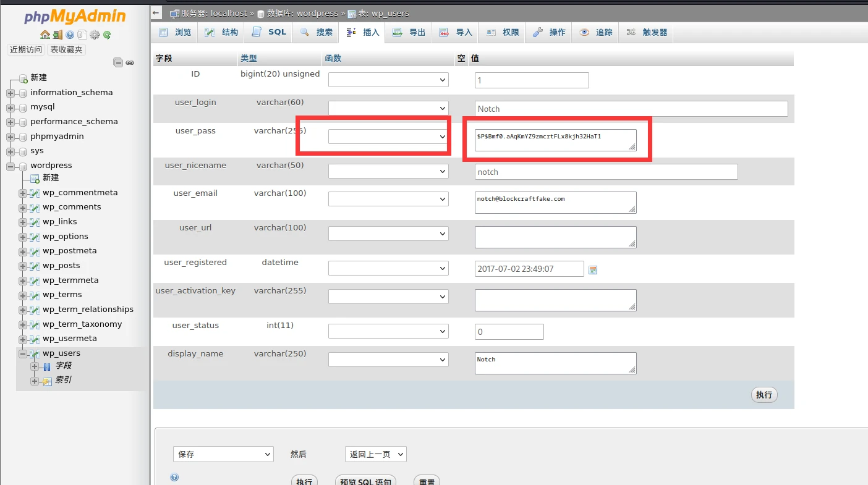Viewport: 868px width, 485px height.
Task: Open the 权限 (Privileges) tab
Action: point(502,32)
